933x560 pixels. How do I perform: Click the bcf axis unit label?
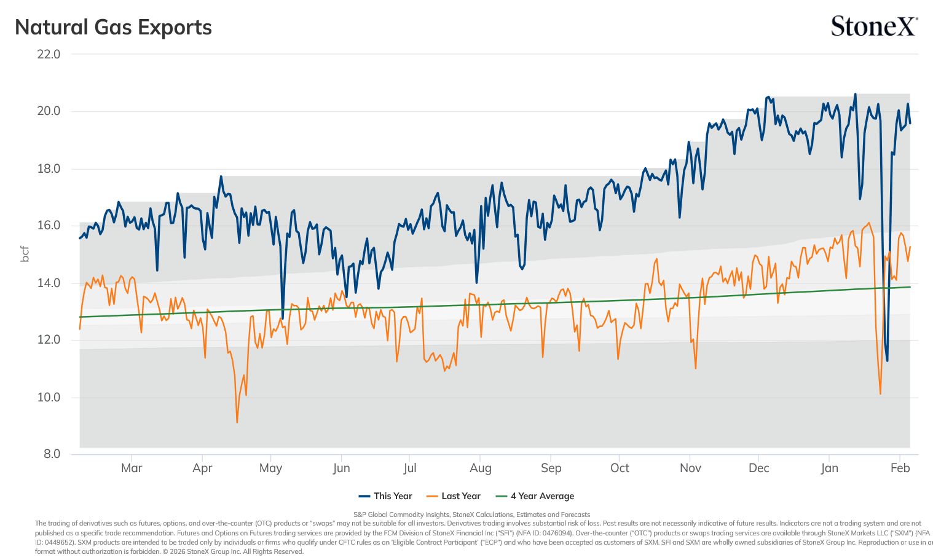(x=25, y=254)
